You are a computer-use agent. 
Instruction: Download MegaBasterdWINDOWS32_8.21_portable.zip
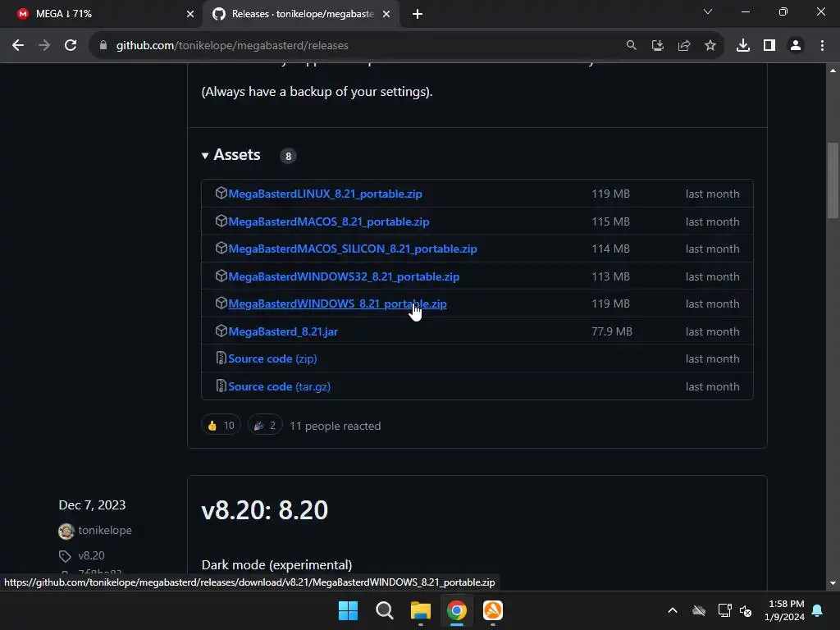[x=344, y=277]
